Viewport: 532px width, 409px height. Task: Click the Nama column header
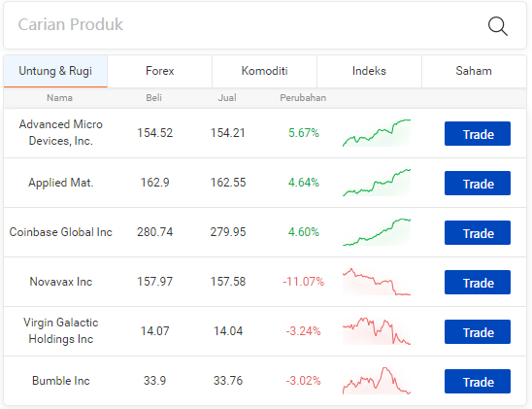point(60,98)
